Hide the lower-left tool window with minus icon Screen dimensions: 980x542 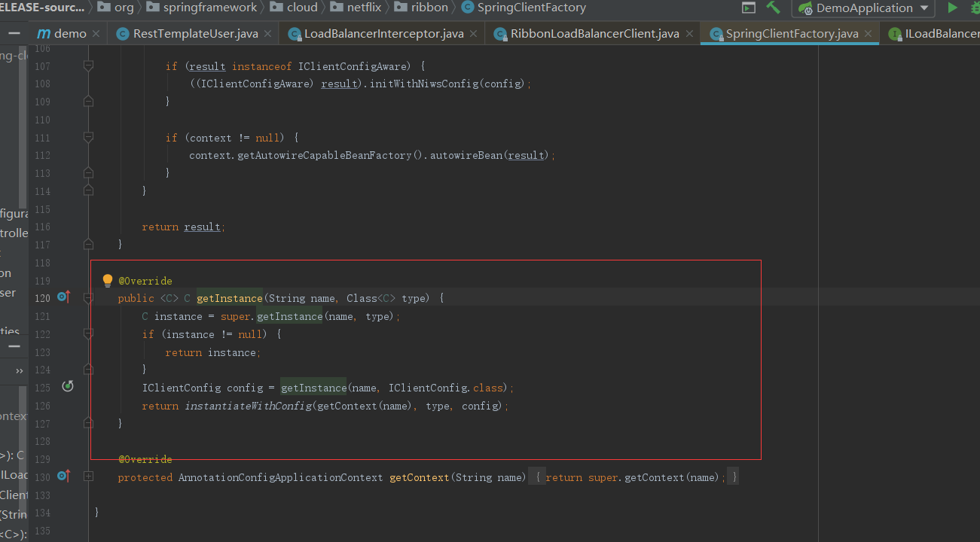(x=14, y=346)
